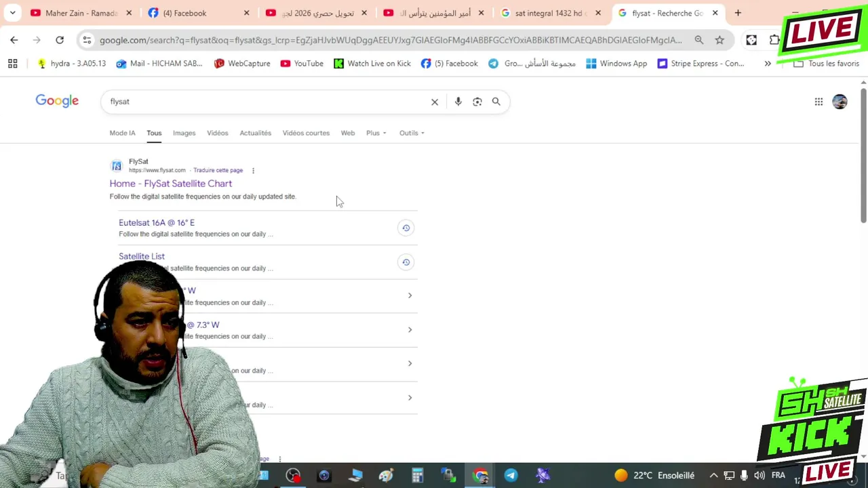Viewport: 868px width, 488px height.
Task: Open Paint palette app in taskbar
Action: tap(386, 476)
